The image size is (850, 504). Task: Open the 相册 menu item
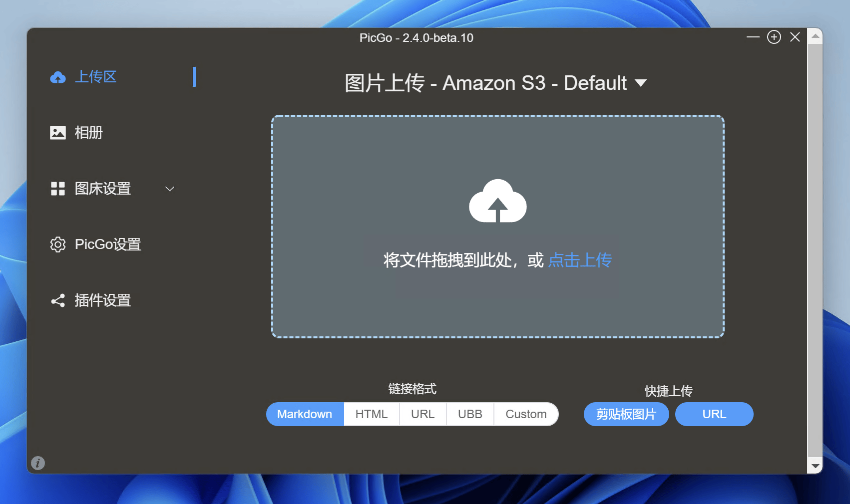pos(88,133)
